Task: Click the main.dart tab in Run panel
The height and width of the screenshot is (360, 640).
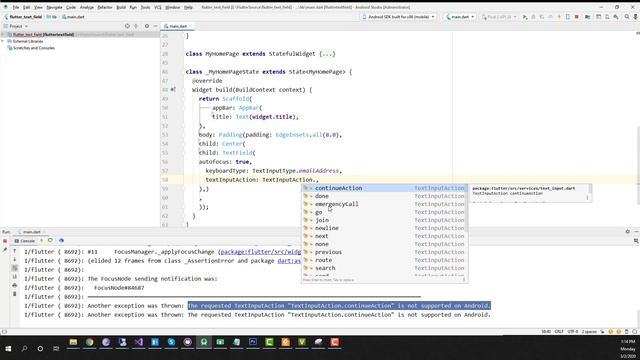Action: point(31,232)
